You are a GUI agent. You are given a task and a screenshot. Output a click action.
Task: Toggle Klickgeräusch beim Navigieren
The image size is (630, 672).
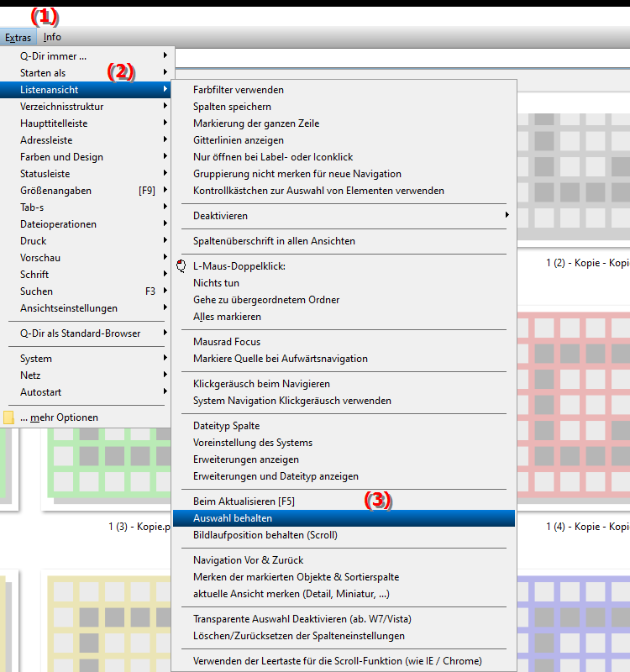[344, 384]
